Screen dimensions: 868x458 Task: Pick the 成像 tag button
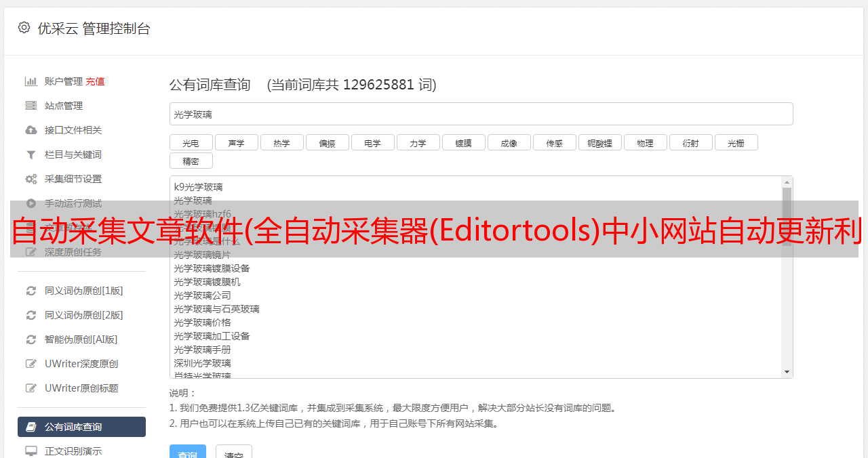click(x=509, y=143)
